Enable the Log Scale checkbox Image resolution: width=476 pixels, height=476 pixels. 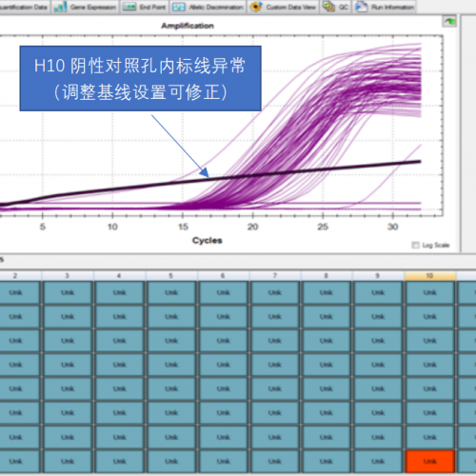click(415, 245)
